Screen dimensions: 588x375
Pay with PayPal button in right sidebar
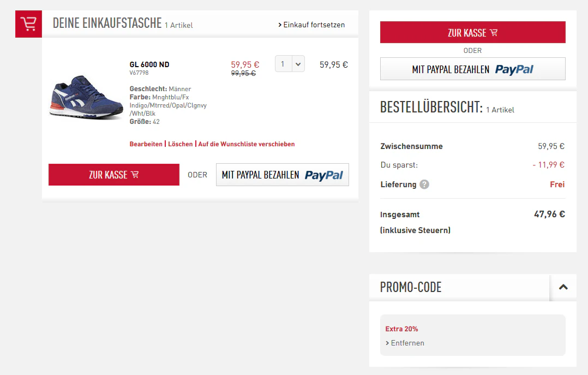click(x=472, y=69)
